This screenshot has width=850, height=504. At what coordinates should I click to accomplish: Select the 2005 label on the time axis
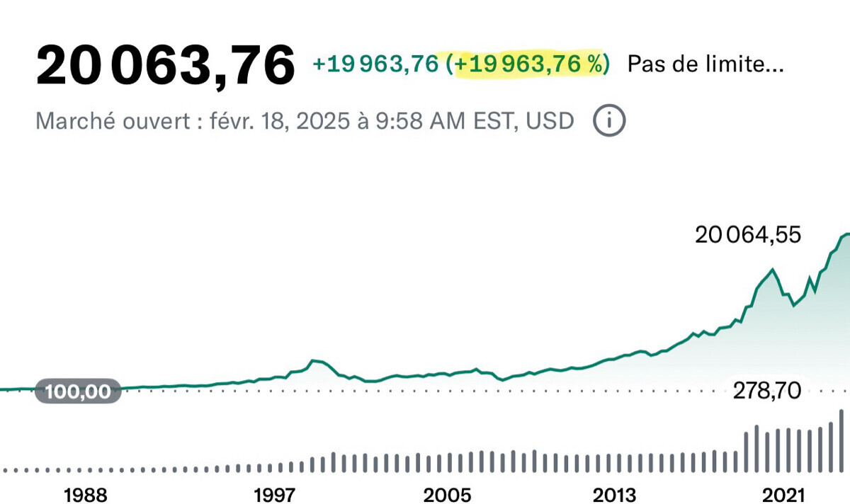tap(447, 494)
